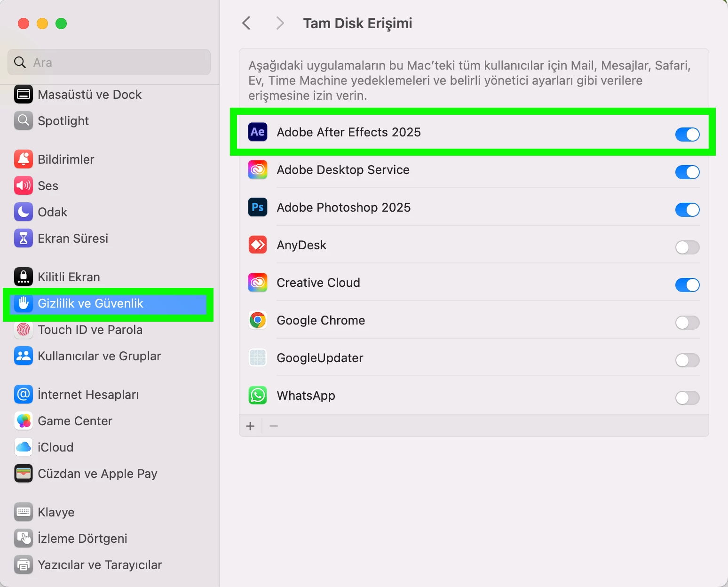
Task: Select the Creative Cloud name text
Action: [x=318, y=283]
